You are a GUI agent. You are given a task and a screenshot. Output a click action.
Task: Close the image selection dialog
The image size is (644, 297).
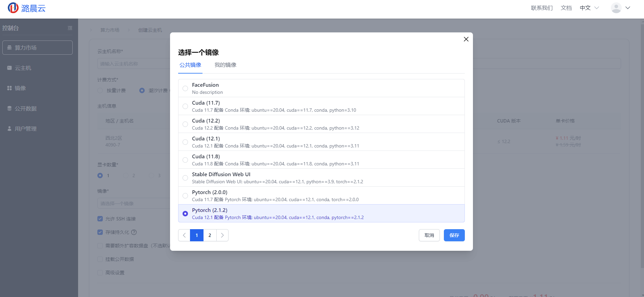pos(466,39)
